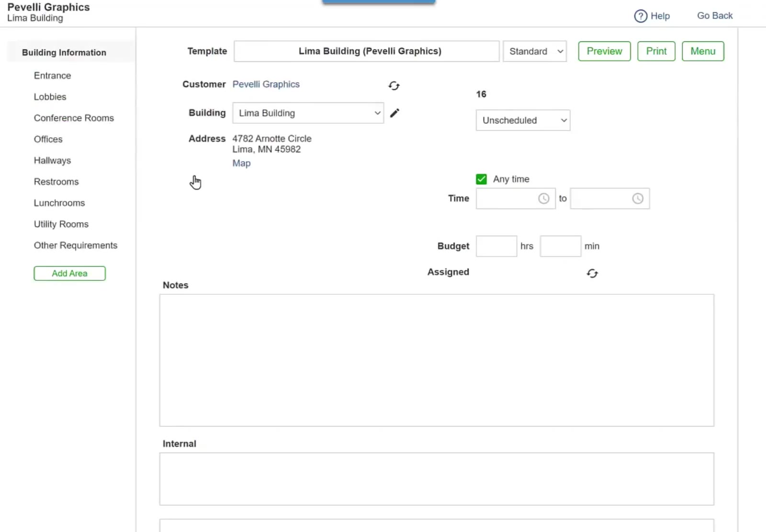Open the Restrooms area

(x=56, y=182)
